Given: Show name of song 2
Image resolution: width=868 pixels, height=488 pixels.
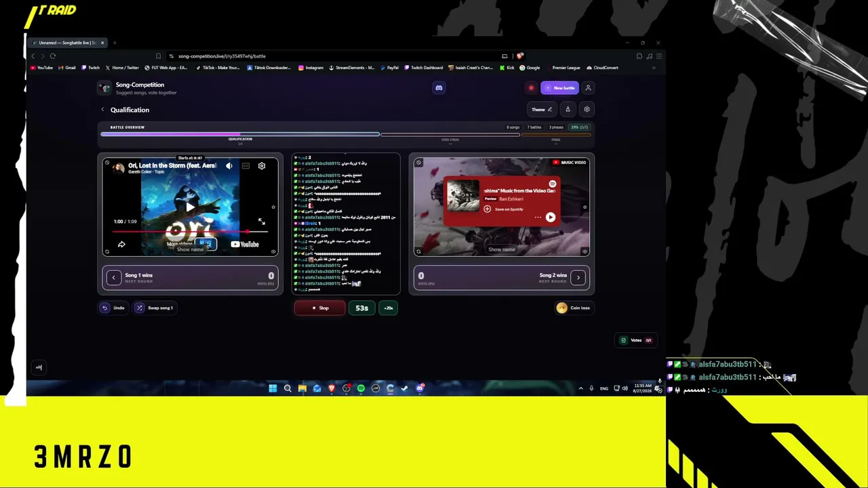Looking at the screenshot, I should (502, 249).
